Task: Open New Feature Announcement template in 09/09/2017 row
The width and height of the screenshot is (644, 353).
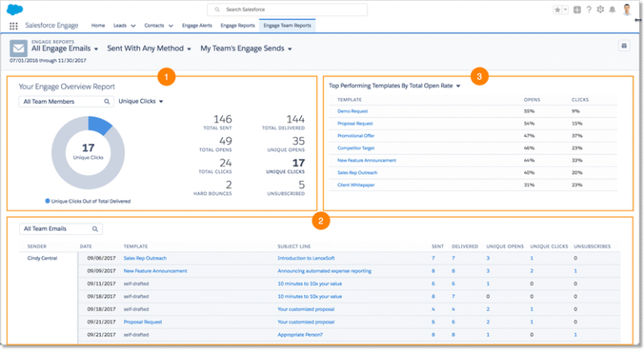Action: point(155,272)
